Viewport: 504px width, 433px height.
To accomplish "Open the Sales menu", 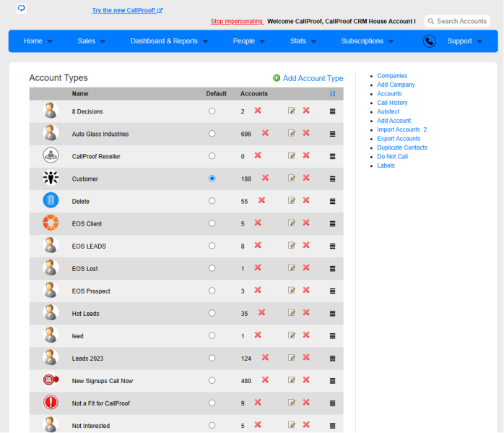I will [x=87, y=41].
